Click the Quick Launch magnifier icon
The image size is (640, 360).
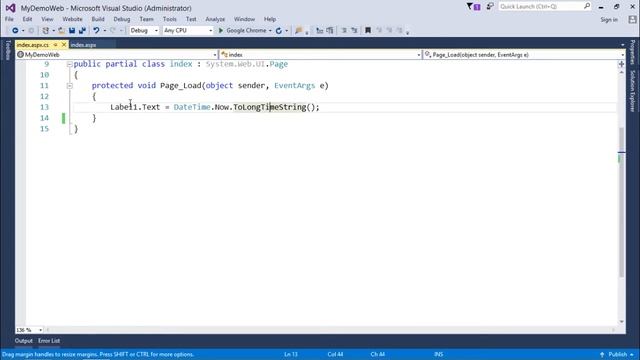click(x=587, y=6)
